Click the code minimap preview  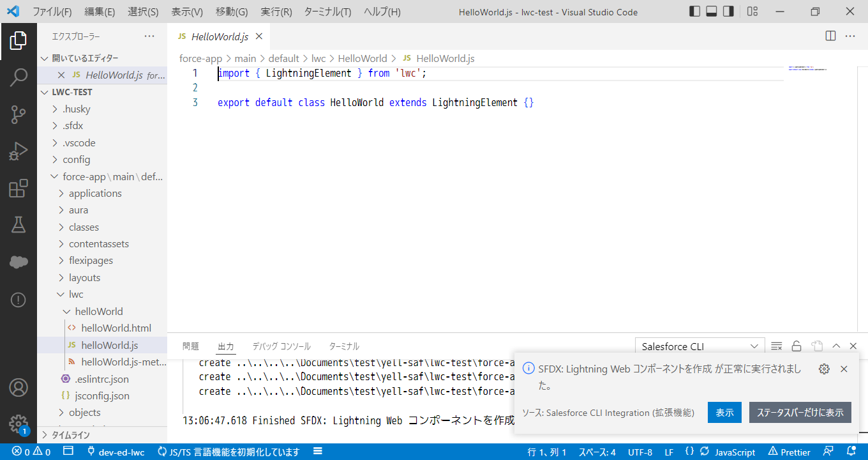807,68
